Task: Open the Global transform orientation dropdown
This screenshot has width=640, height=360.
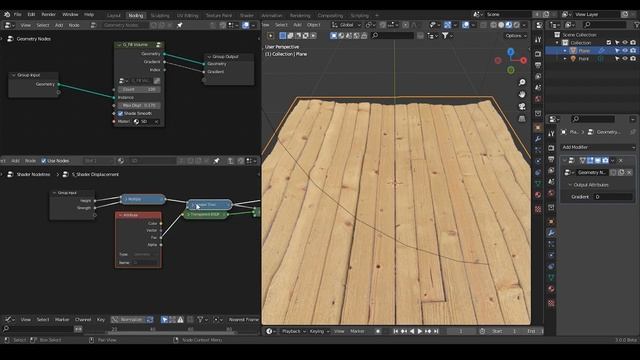Action: (x=347, y=25)
